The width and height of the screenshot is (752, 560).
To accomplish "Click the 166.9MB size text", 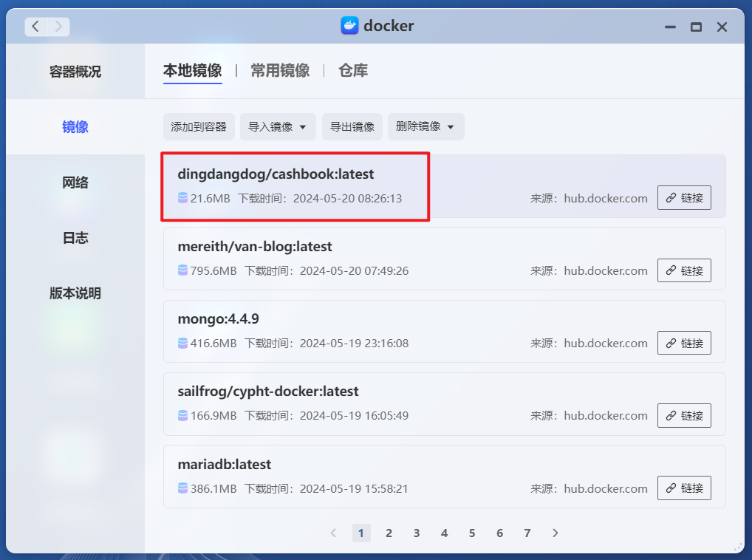I will [213, 415].
